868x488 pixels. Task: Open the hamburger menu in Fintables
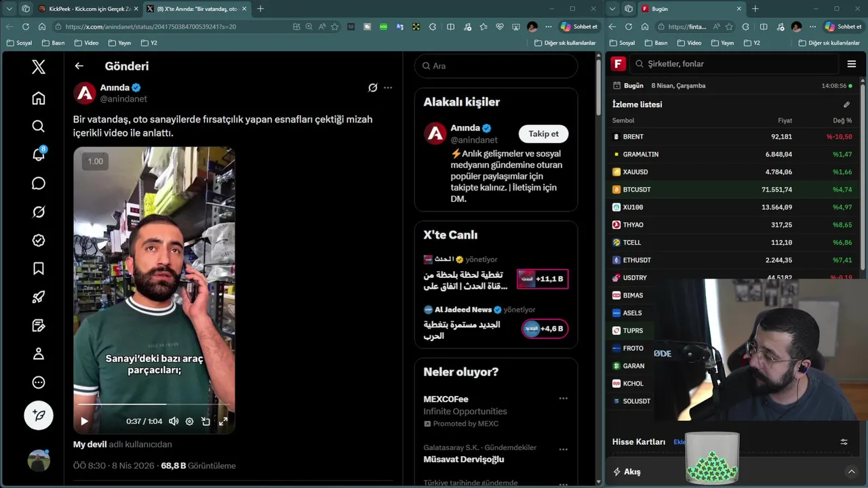point(852,64)
